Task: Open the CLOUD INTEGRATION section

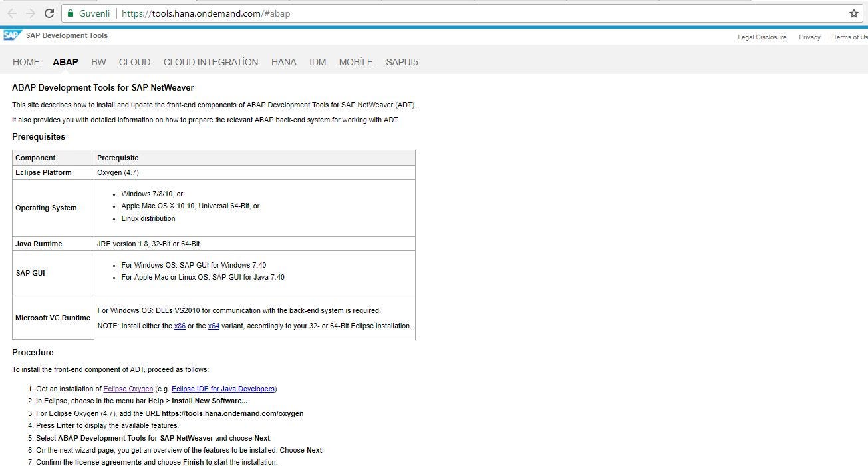Action: [210, 62]
